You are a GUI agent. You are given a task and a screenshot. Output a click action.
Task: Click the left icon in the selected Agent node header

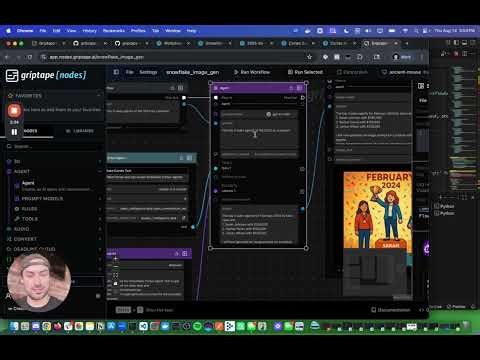coord(216,88)
